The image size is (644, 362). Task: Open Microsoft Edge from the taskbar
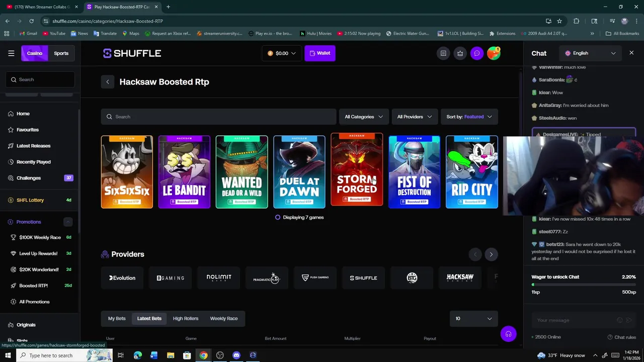pyautogui.click(x=137, y=355)
